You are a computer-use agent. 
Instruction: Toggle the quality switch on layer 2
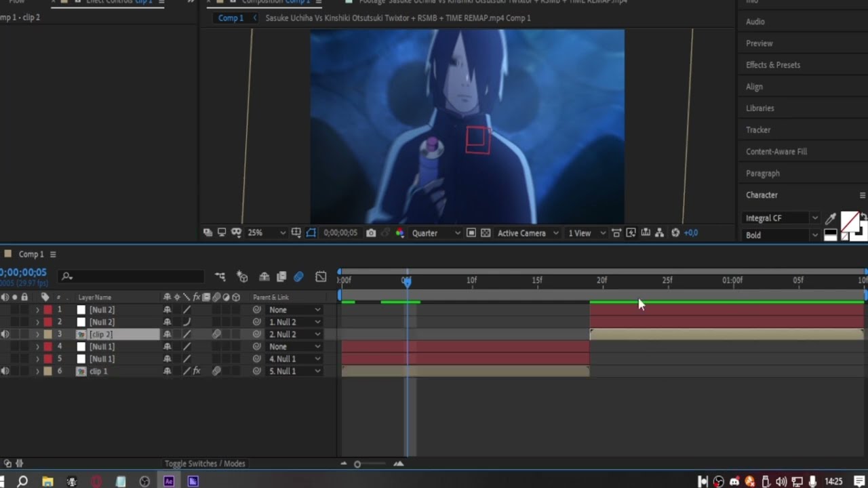[x=187, y=322]
